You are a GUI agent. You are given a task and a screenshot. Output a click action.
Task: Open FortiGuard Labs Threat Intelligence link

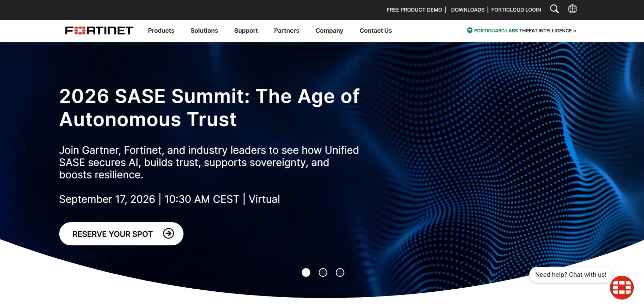click(525, 31)
